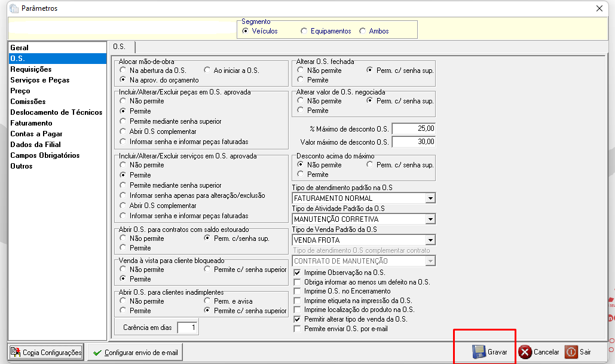The image size is (615, 364).
Task: Open the VENDA FROTA dropdown
Action: click(430, 240)
